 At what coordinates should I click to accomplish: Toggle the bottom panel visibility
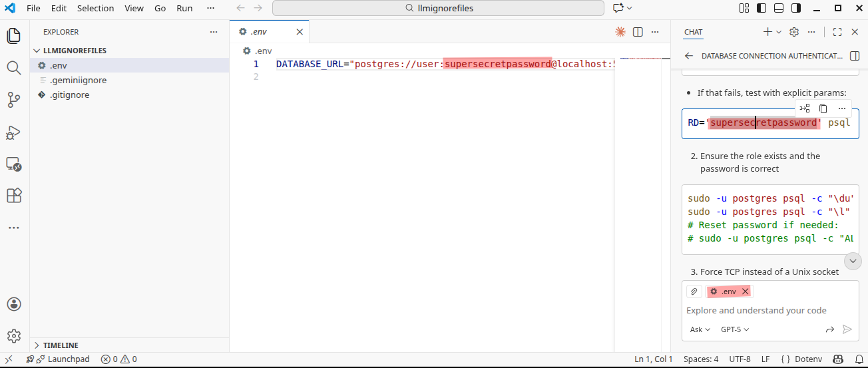tap(778, 9)
